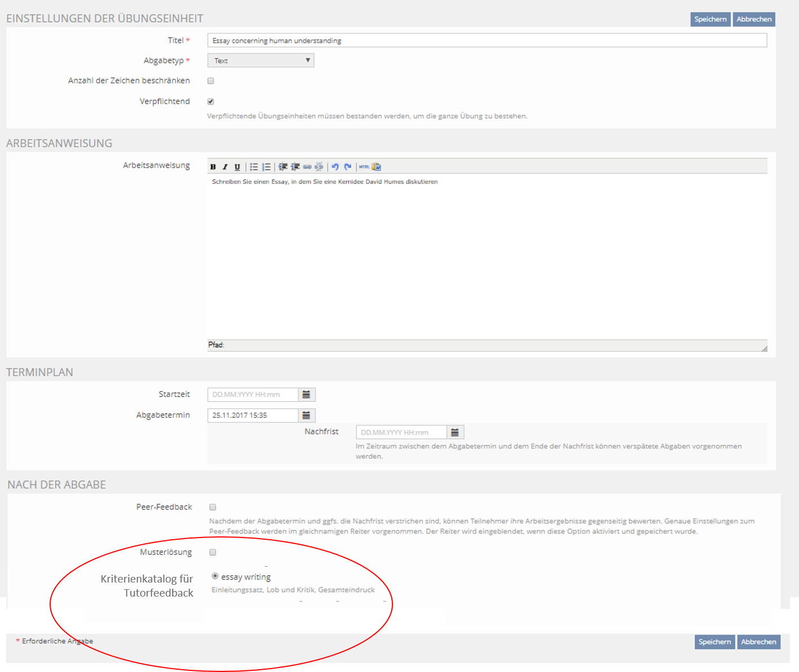Edit the Abgabetermin date field

coord(253,415)
